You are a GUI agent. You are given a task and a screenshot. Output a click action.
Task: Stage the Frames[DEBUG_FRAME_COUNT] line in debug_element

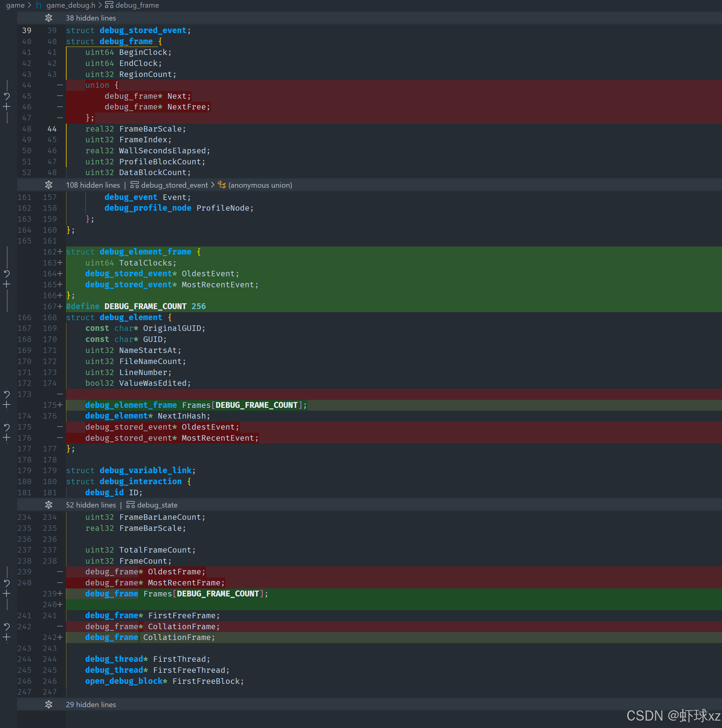7,405
